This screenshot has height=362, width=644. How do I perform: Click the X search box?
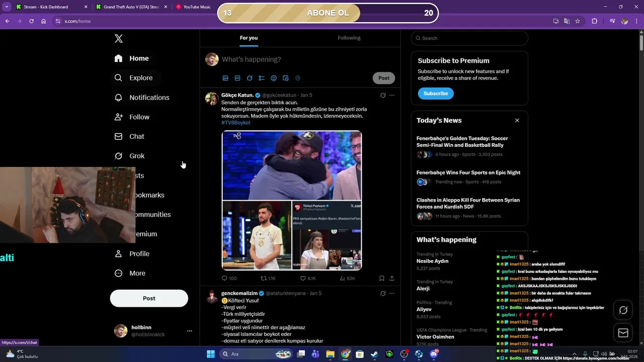click(x=469, y=38)
